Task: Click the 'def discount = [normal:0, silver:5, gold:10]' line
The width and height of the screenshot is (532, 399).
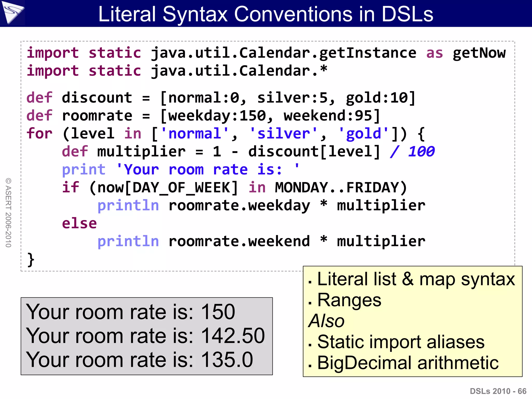Action: pyautogui.click(x=221, y=98)
